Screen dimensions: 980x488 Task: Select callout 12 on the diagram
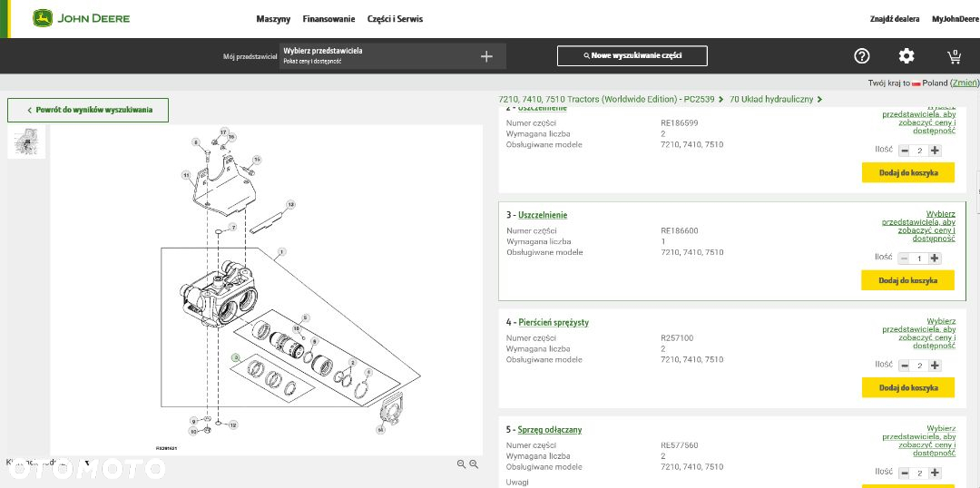tap(232, 425)
